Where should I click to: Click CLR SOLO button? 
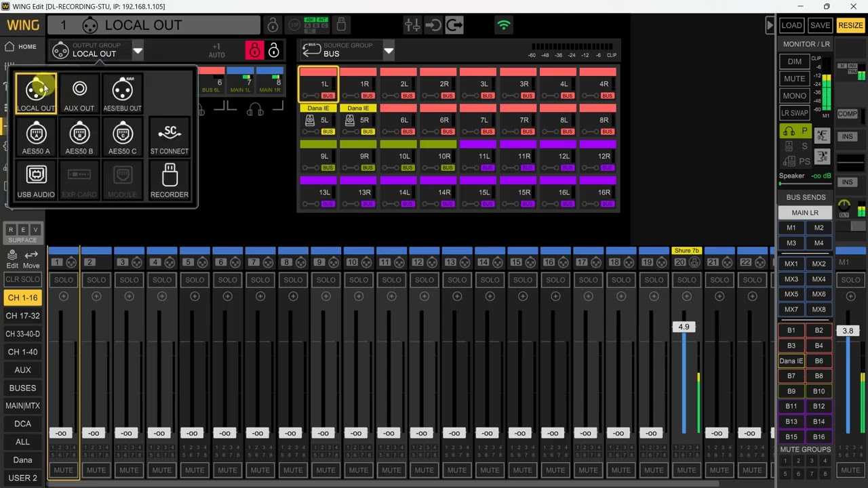tap(22, 280)
